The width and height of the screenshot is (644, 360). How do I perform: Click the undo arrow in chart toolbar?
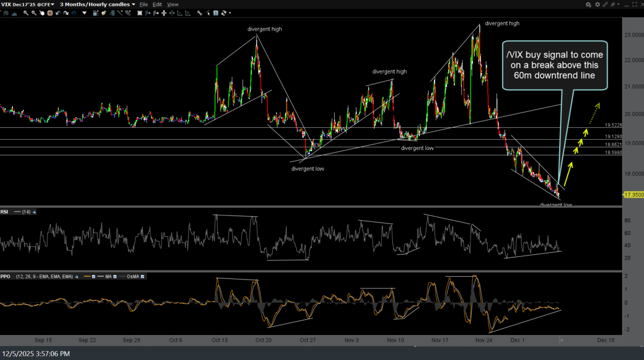tap(58, 13)
